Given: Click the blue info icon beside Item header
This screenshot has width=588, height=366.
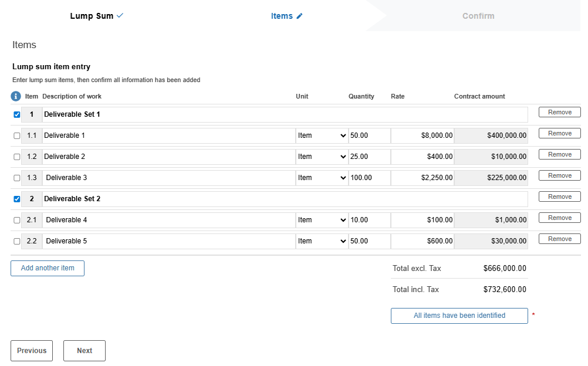Looking at the screenshot, I should [15, 96].
